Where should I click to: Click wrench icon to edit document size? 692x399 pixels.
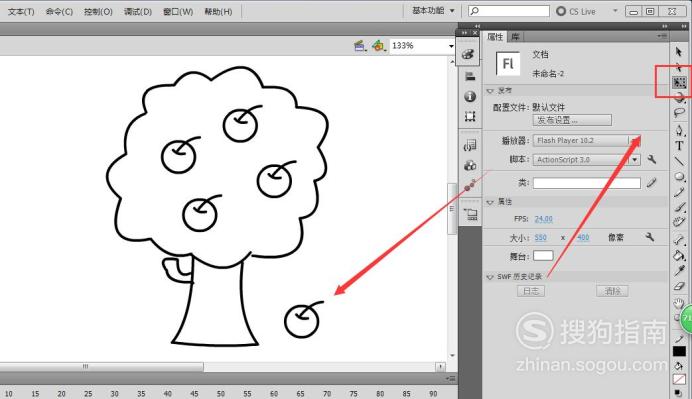coord(649,237)
